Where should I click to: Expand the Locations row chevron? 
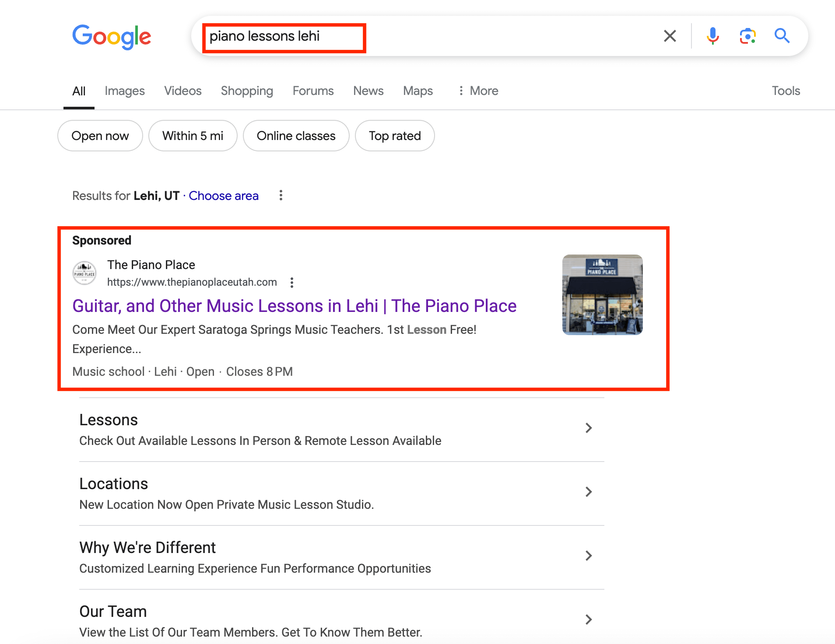[589, 492]
